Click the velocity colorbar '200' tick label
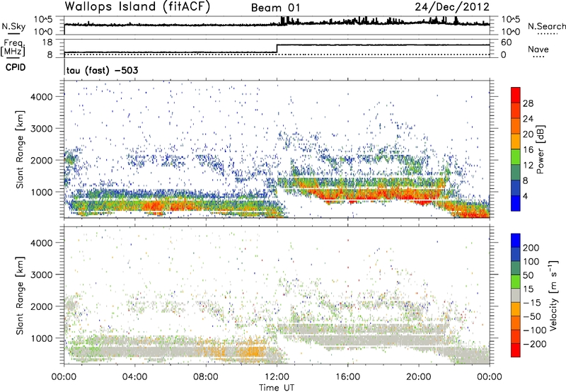Image resolution: width=566 pixels, height=392 pixels. pos(531,248)
